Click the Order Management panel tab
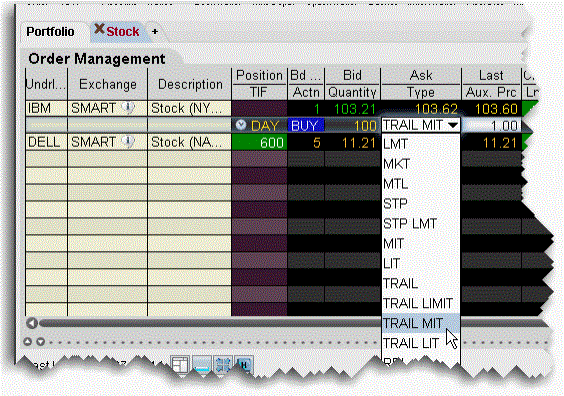Screen dimensions: 564x396 tap(97, 59)
